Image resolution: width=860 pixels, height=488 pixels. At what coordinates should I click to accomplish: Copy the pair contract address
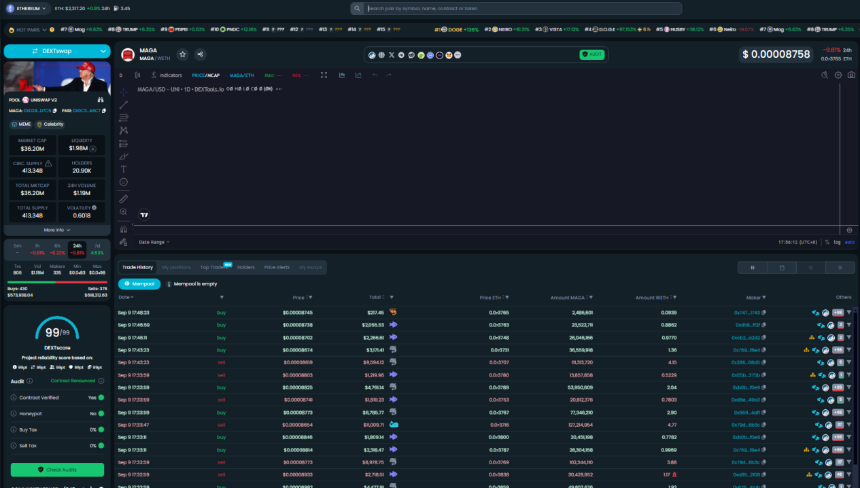[104, 111]
